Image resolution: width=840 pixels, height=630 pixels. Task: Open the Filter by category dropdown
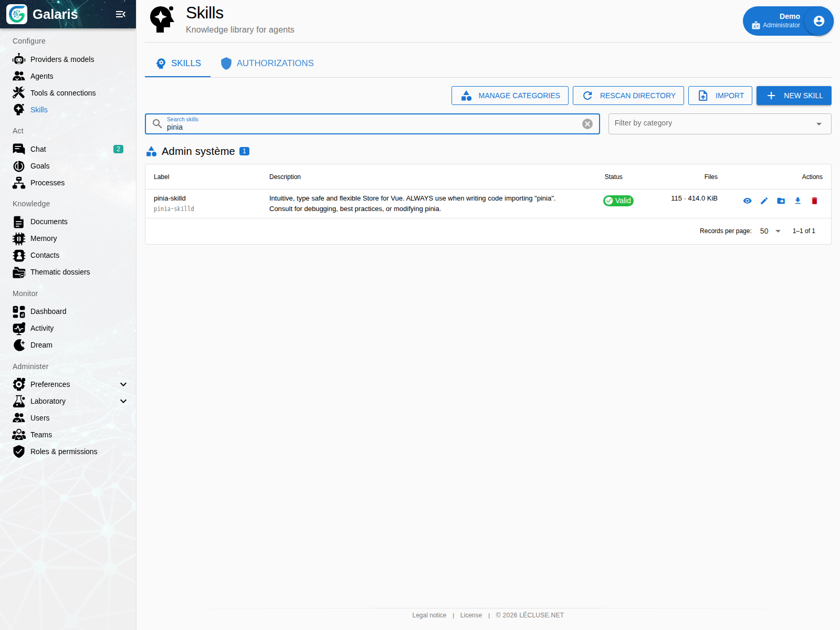pyautogui.click(x=720, y=124)
